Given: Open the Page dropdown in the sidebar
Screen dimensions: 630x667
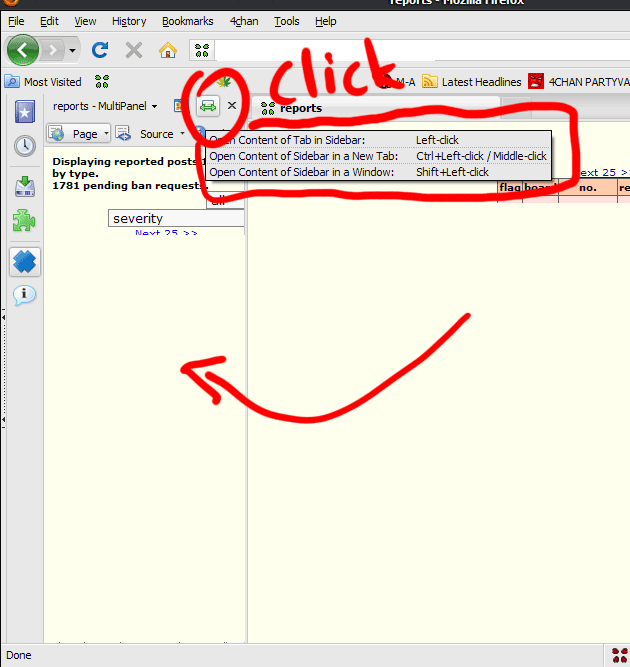Looking at the screenshot, I should coord(78,134).
